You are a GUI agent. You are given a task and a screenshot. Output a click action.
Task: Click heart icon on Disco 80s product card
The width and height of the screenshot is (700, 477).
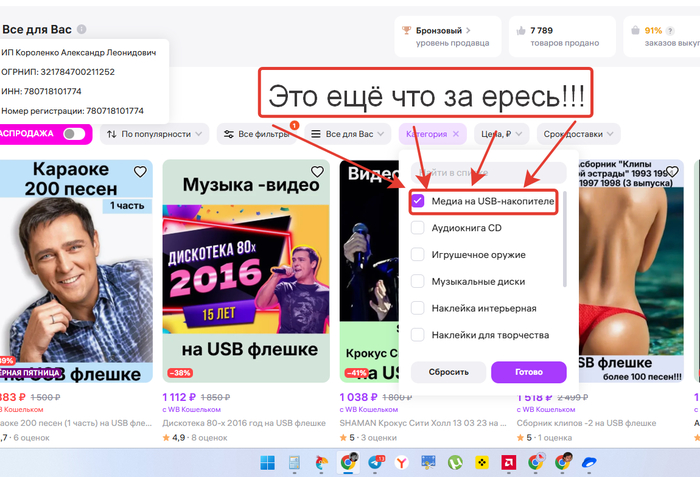click(x=317, y=172)
